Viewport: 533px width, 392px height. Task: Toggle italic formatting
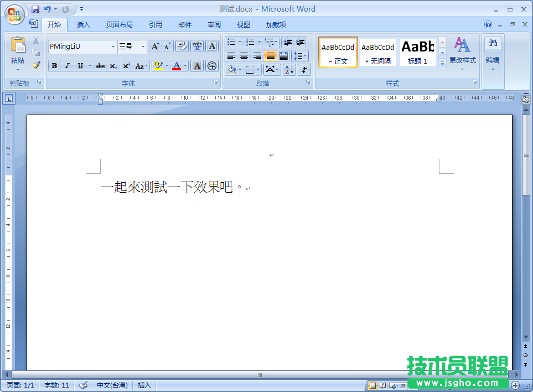coord(67,66)
